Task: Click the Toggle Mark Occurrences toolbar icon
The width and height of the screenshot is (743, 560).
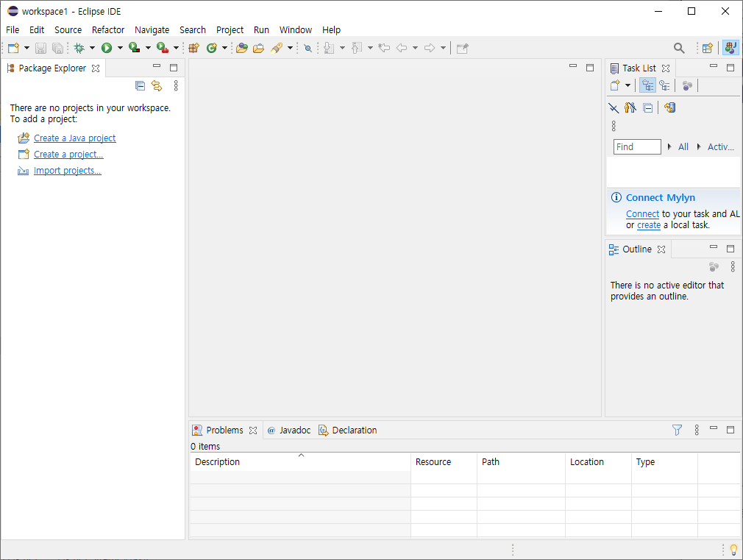Action: click(x=308, y=48)
